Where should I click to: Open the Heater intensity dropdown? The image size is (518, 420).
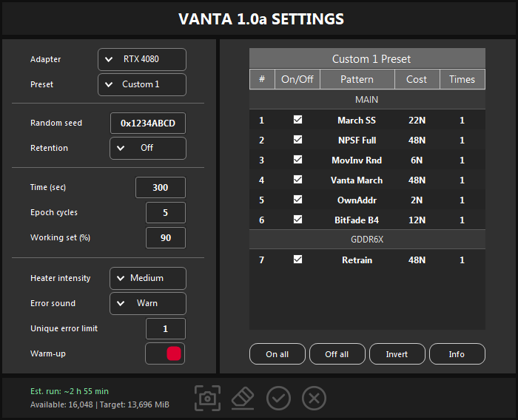click(x=148, y=278)
